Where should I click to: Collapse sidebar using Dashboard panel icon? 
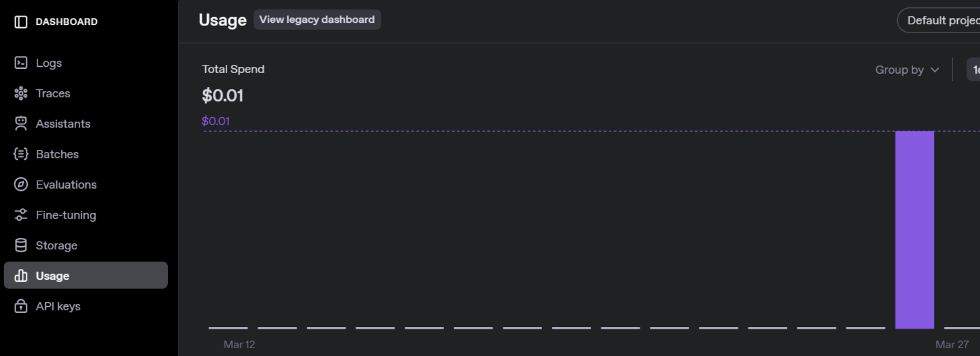pos(21,22)
